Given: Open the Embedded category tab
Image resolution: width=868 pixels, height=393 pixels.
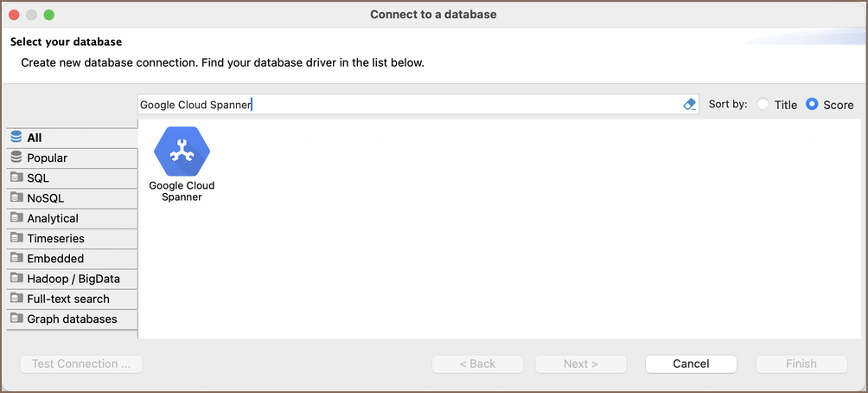Looking at the screenshot, I should point(55,259).
